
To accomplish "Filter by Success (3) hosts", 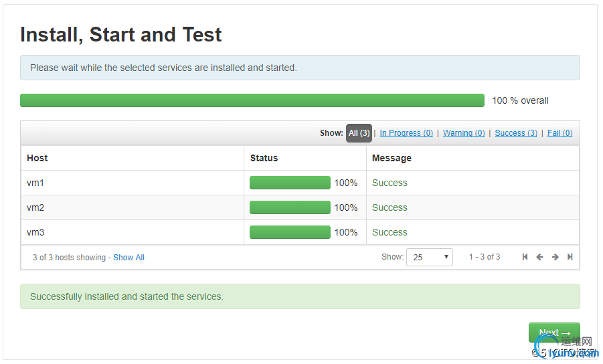I will click(516, 133).
